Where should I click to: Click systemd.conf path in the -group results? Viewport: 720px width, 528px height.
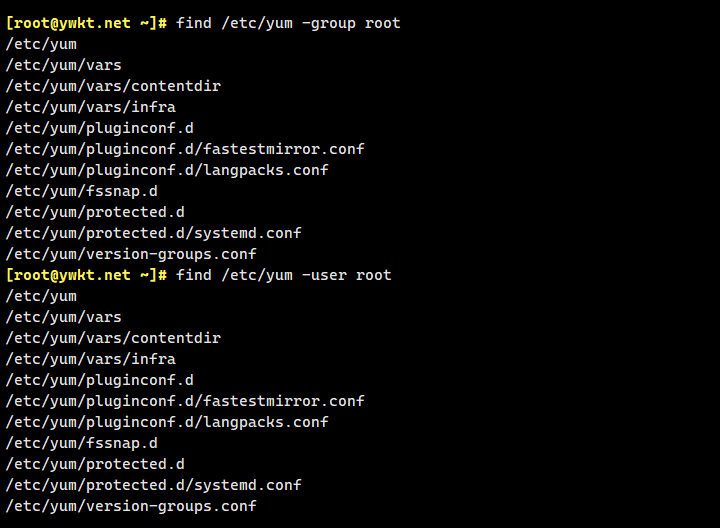click(154, 233)
